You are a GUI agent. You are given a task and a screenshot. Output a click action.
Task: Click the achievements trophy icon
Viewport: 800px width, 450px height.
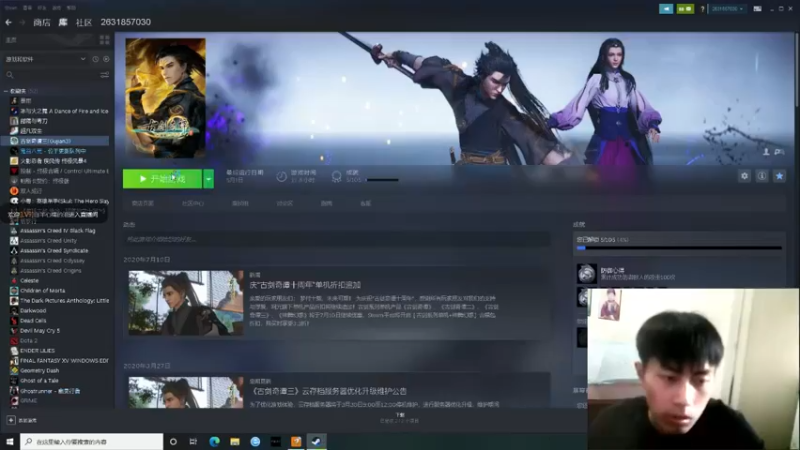click(x=336, y=177)
